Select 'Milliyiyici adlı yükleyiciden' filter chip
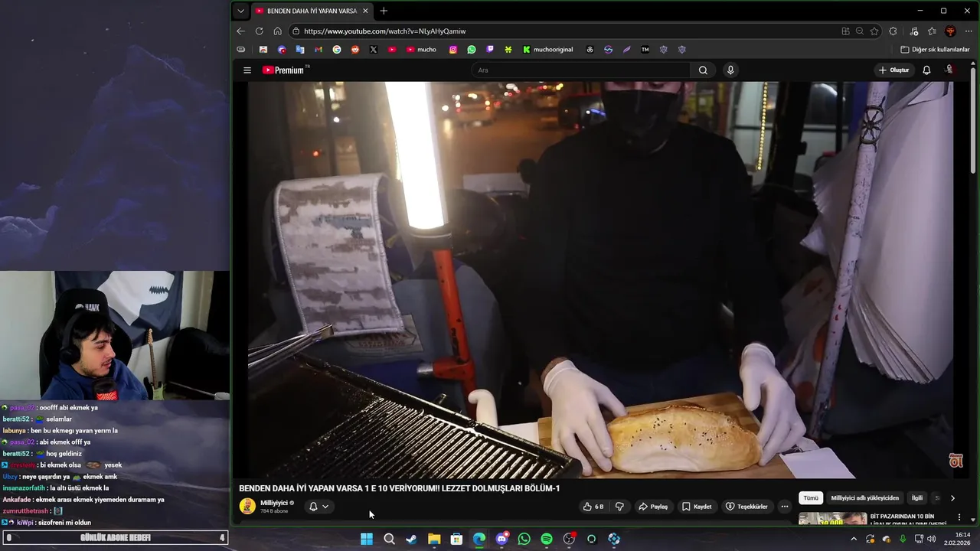Viewport: 980px width, 551px height. pos(865,498)
